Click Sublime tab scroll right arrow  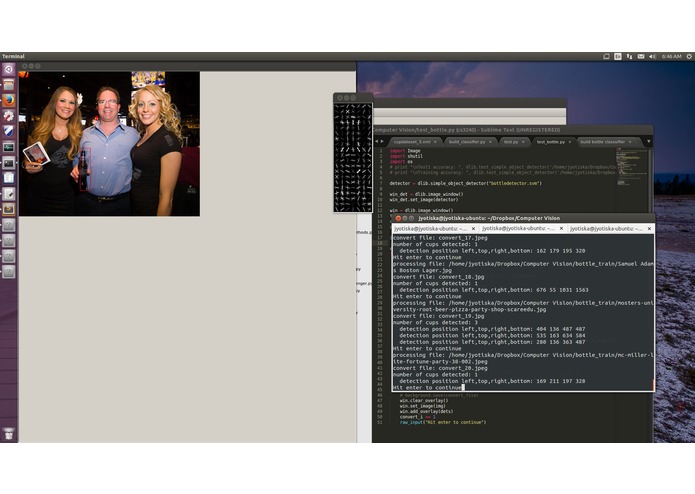pyautogui.click(x=382, y=142)
